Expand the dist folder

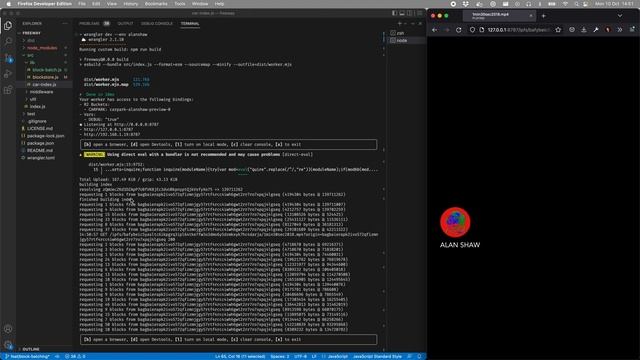(x=31, y=40)
